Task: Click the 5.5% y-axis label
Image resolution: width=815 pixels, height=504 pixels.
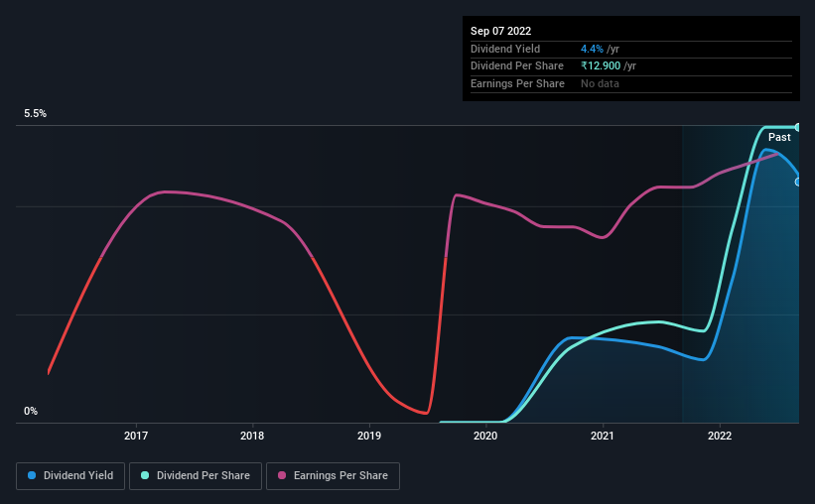Action: [36, 113]
